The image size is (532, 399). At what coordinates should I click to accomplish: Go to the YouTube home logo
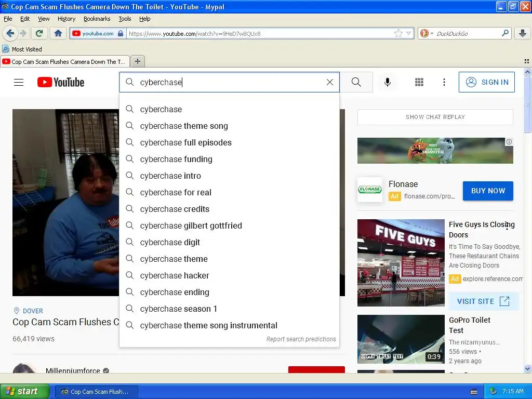(x=61, y=82)
